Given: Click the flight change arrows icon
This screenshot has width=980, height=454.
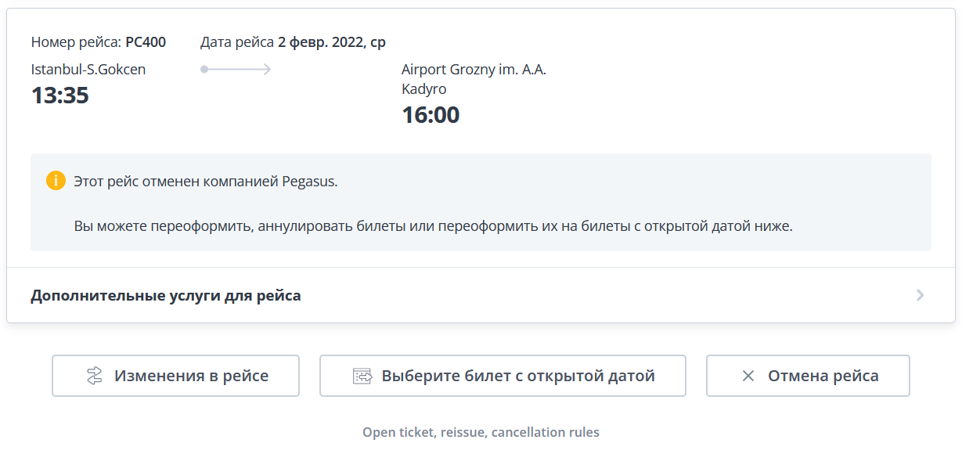Looking at the screenshot, I should pyautogui.click(x=94, y=376).
